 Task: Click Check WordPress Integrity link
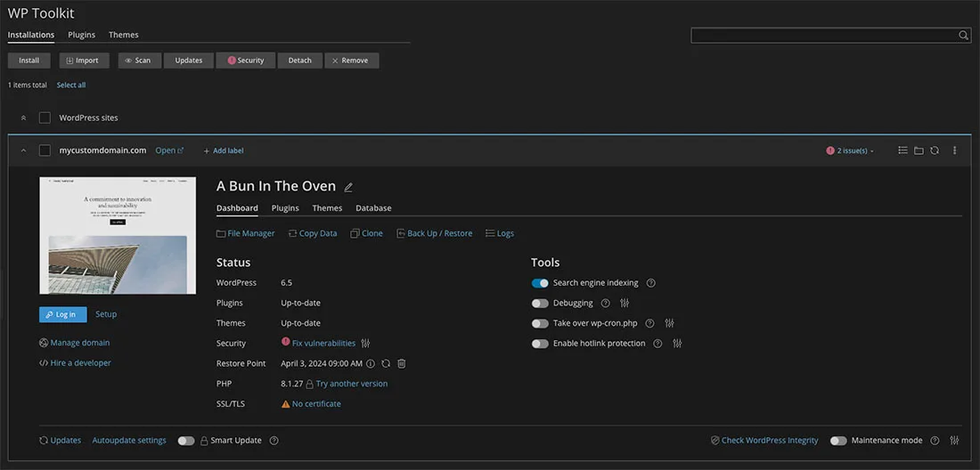(764, 441)
